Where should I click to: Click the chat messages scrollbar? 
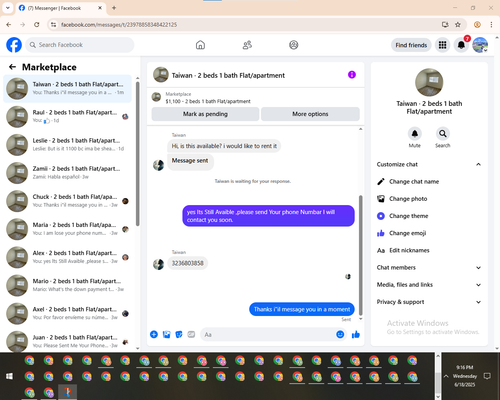tap(360, 255)
